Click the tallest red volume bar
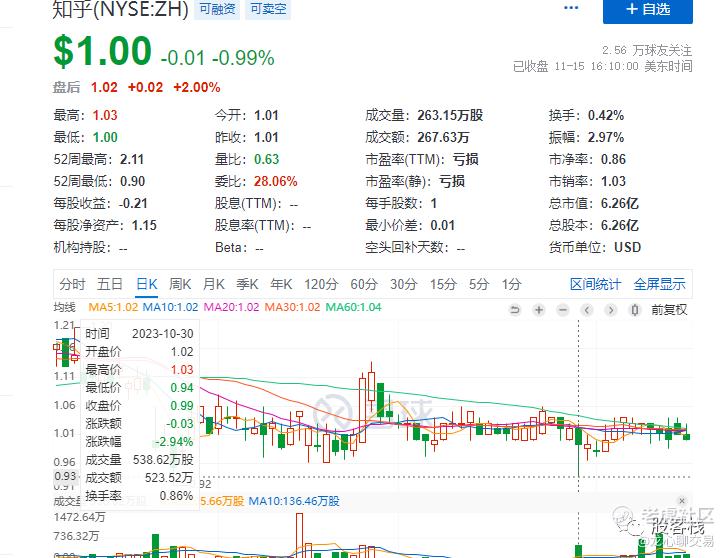Viewport: 728px width, 558px height. click(x=299, y=535)
